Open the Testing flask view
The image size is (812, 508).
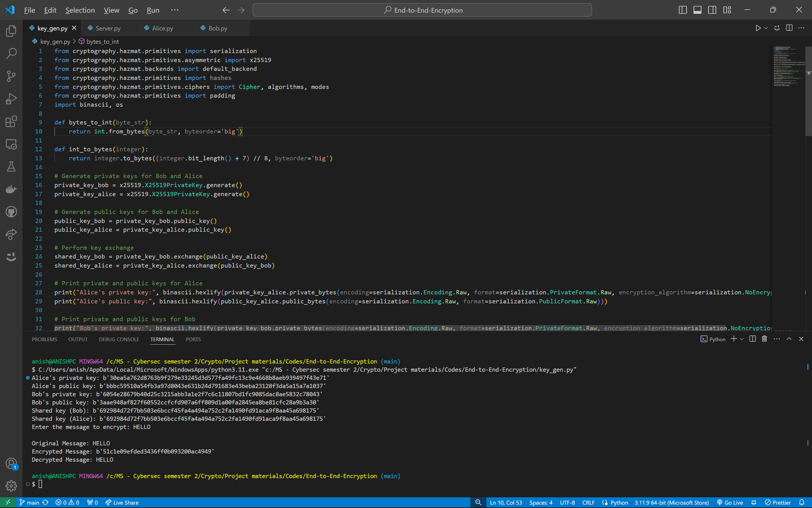(11, 167)
